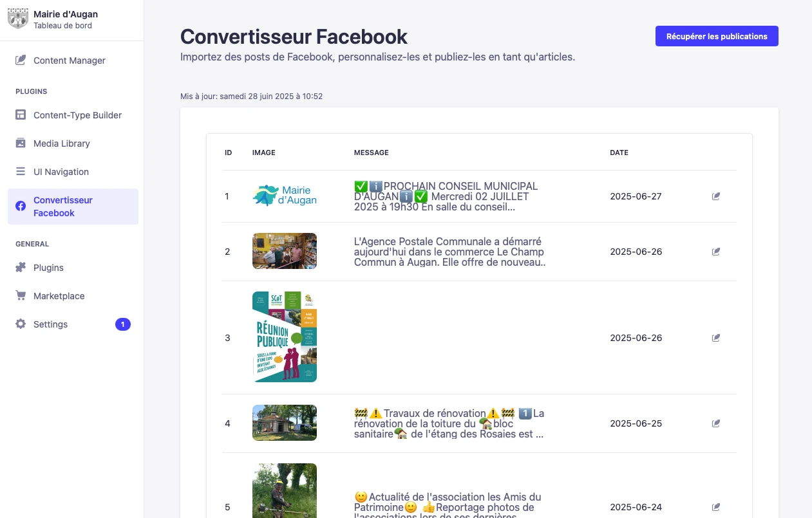Click the GENERAL section heading
812x518 pixels.
click(x=32, y=244)
